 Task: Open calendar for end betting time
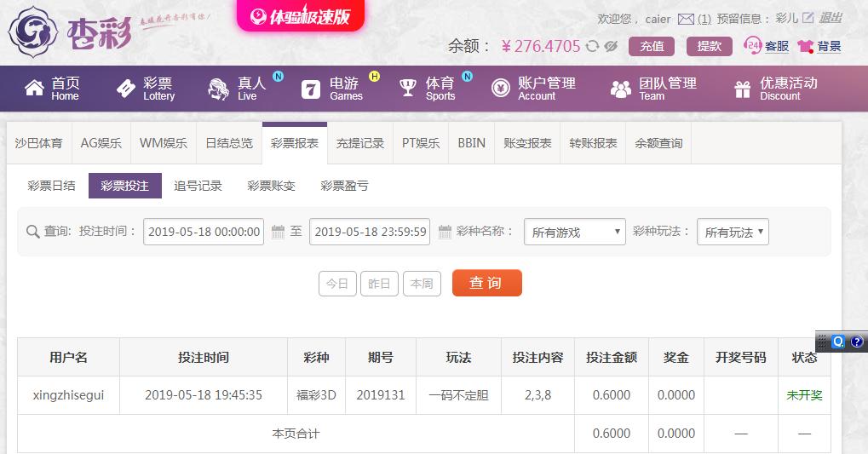tap(445, 232)
